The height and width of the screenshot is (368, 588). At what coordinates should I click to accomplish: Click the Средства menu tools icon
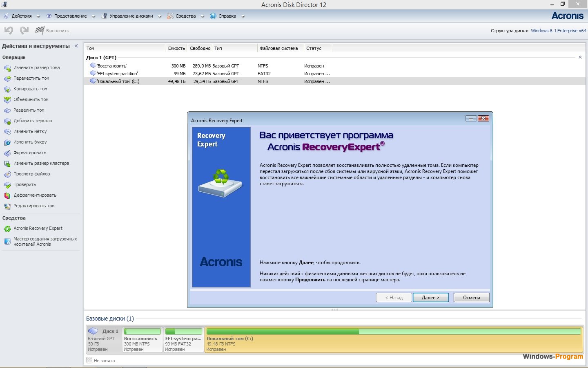pos(170,16)
